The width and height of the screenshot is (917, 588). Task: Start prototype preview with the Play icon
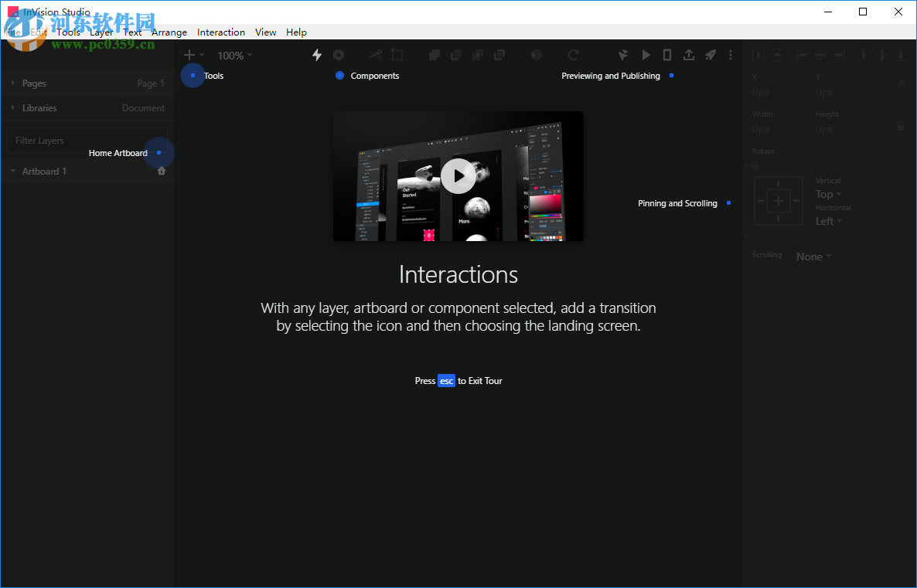pos(646,55)
